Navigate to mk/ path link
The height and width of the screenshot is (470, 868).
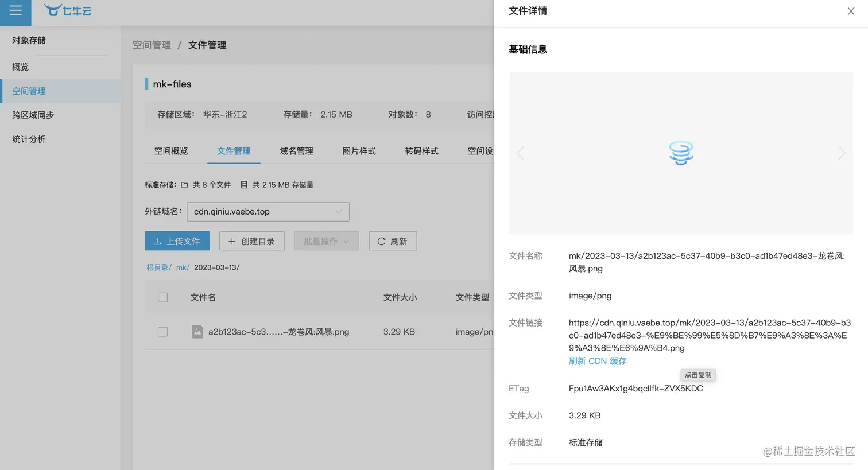coord(183,267)
